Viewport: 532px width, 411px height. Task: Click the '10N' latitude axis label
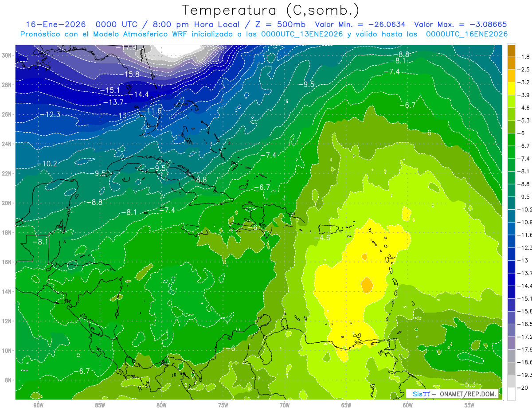tap(8, 351)
